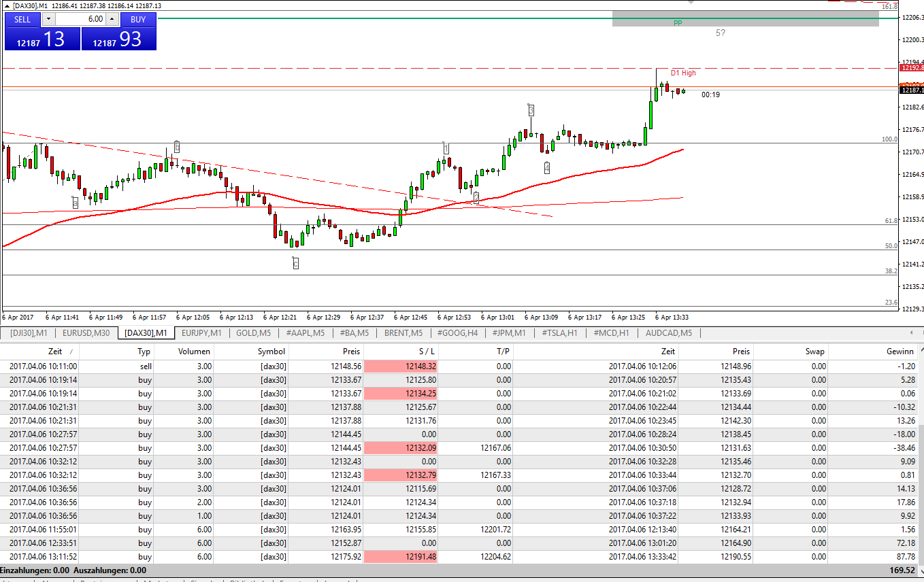Click the 6.00 volume input field

80,20
